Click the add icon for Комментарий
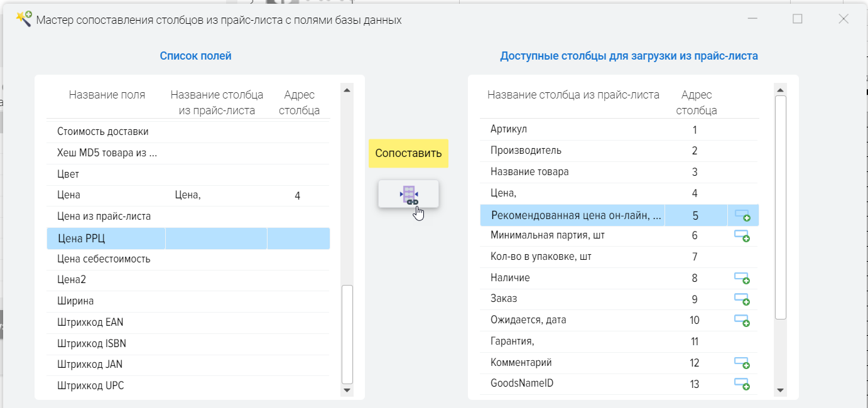This screenshot has width=868, height=408. coord(742,363)
